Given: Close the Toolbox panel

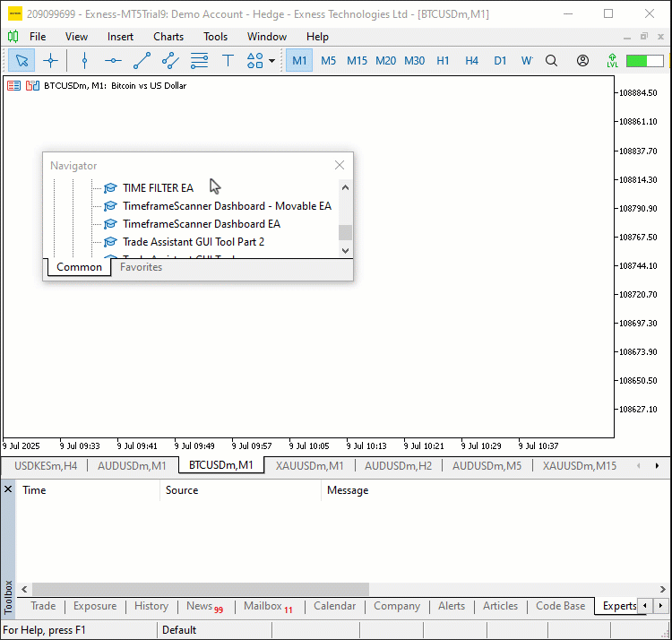Looking at the screenshot, I should tap(8, 489).
